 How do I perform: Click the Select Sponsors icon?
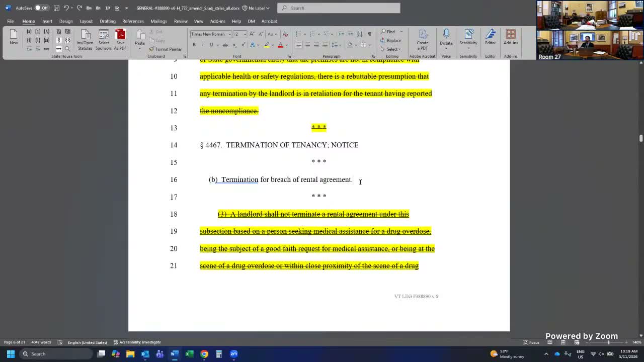coord(104,39)
